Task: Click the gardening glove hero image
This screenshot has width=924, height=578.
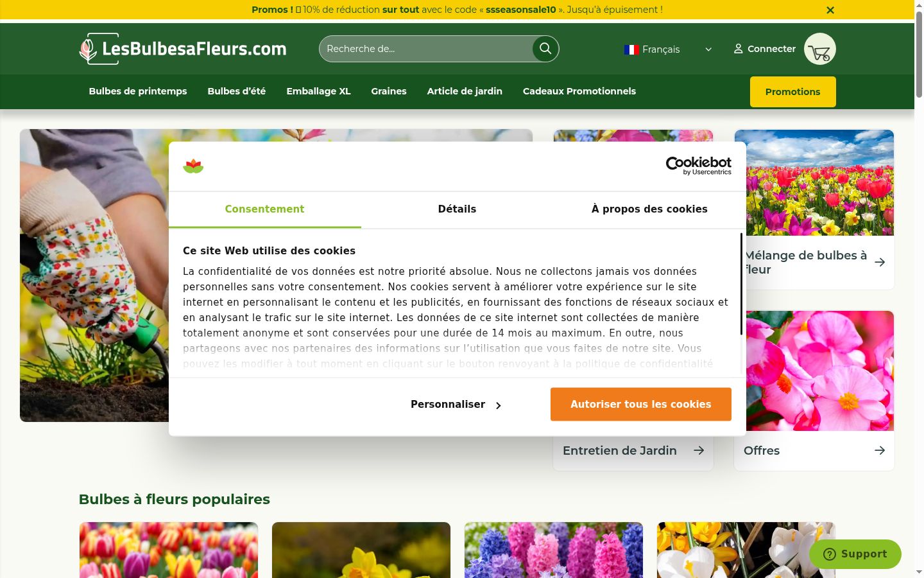Action: pyautogui.click(x=94, y=276)
